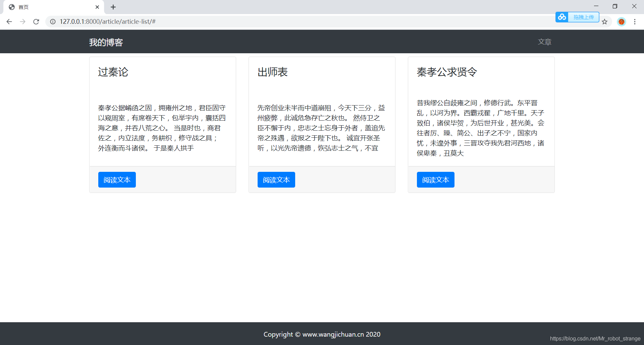
Task: Reload the current page
Action: (36, 22)
